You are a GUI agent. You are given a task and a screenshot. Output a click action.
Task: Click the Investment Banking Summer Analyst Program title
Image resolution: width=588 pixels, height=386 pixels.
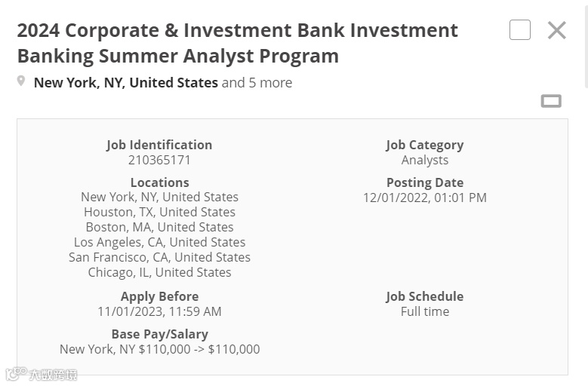237,43
